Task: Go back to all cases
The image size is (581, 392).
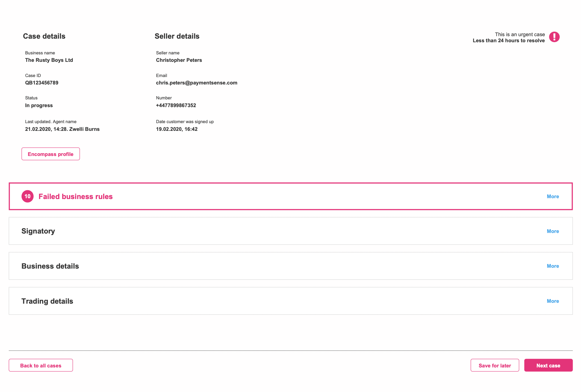Action: click(x=41, y=365)
